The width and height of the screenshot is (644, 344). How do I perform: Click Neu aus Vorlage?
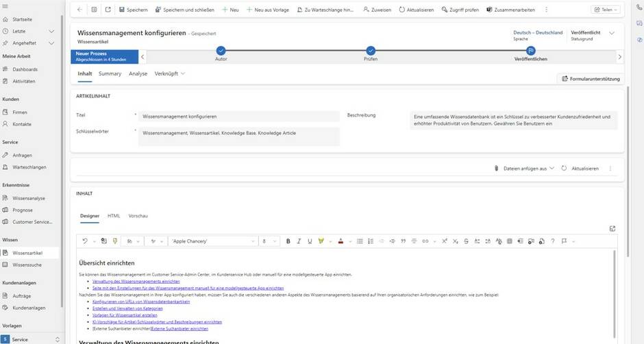tap(267, 10)
